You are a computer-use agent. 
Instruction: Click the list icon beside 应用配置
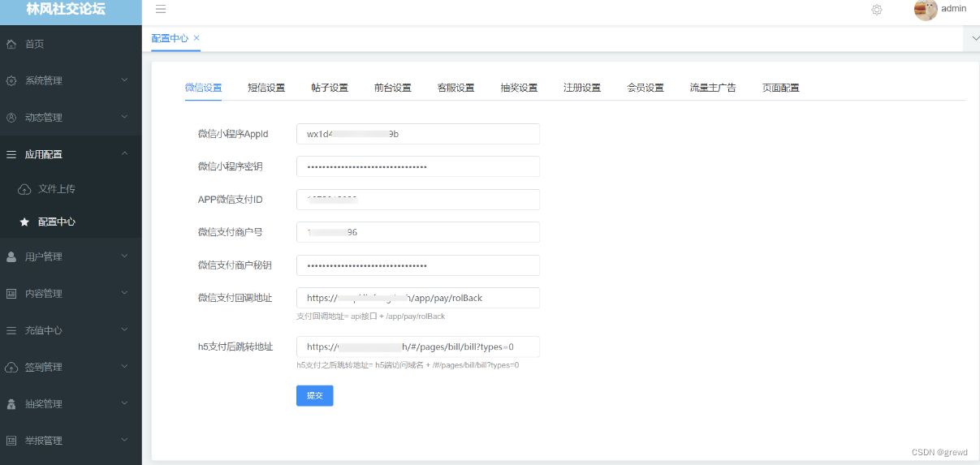coord(11,154)
